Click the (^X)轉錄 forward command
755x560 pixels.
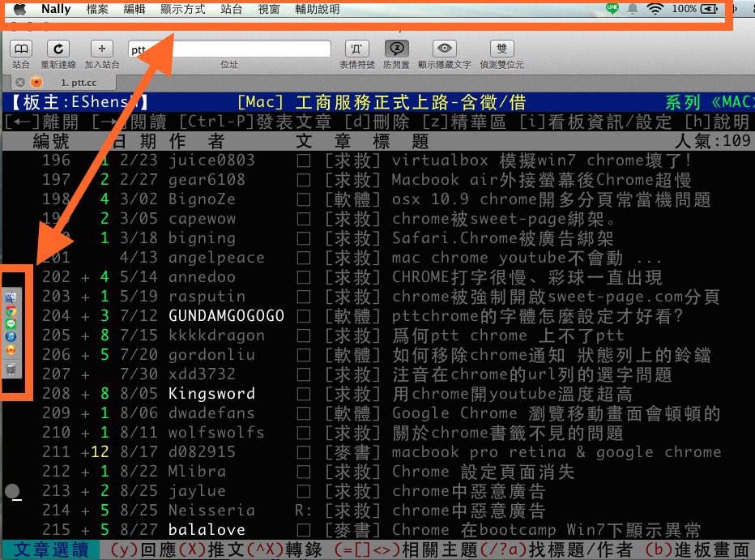coord(284,549)
